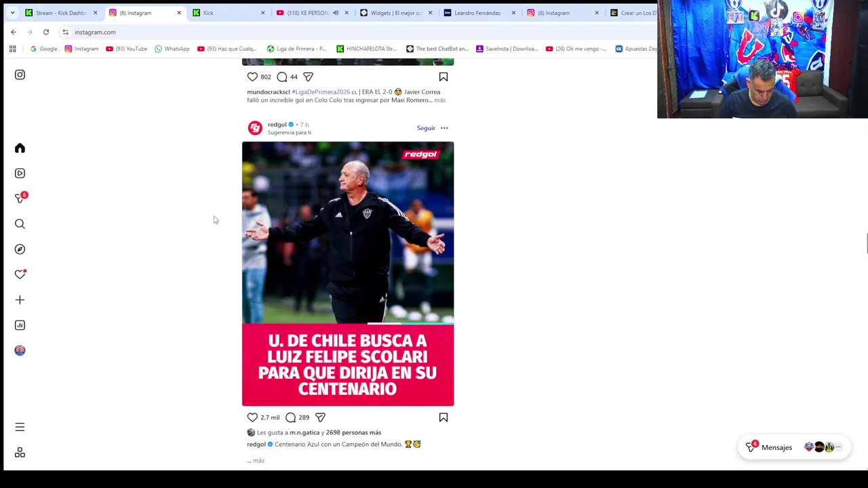Screen dimensions: 868x488
Task: Open like count 2,7 mil on redgol post
Action: (270, 418)
